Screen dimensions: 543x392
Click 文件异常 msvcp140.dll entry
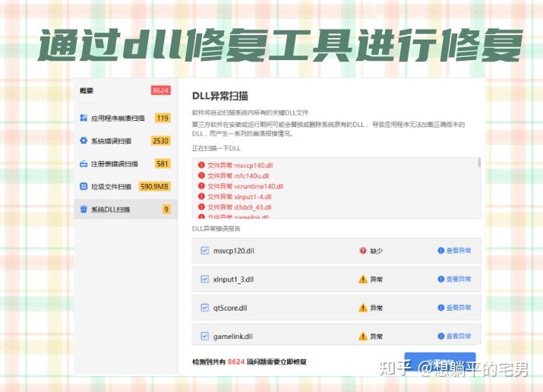240,165
